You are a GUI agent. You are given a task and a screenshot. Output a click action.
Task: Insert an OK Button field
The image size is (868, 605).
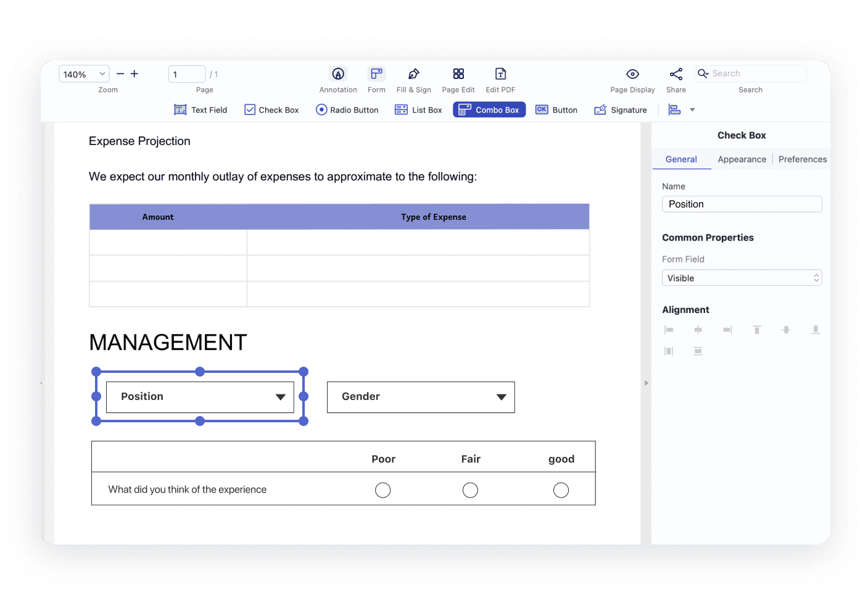click(x=556, y=109)
